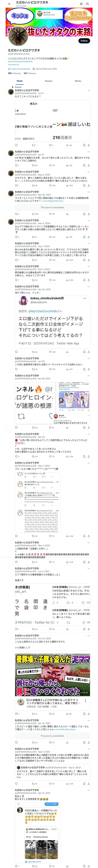Screen dimensions: 98x868
Task: Open the Media tab
Action: (78, 81)
